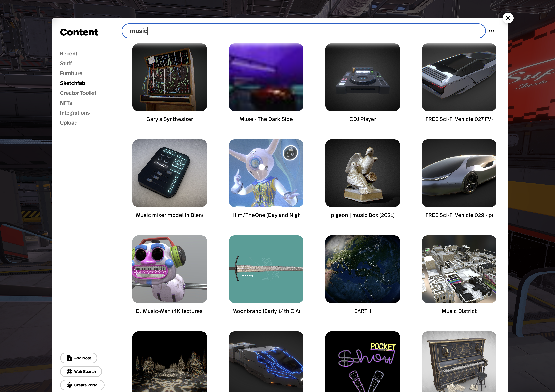555x392 pixels.
Task: Select the pigeon music Box thumbnail
Action: tap(363, 173)
